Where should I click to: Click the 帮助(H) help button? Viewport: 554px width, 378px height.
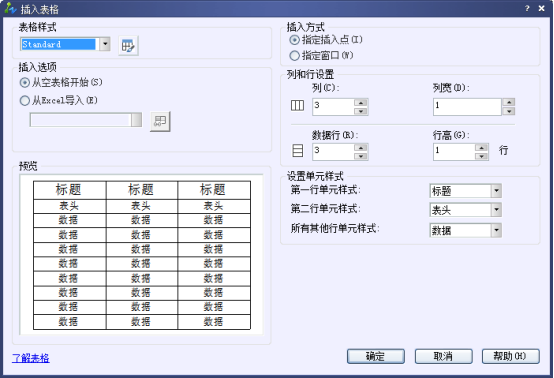pyautogui.click(x=511, y=356)
